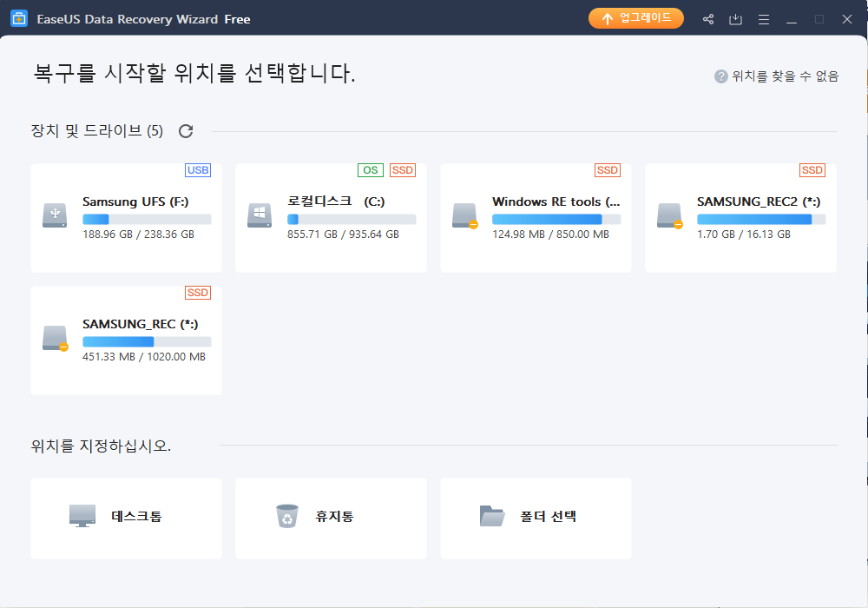Screen dimensions: 868x608
Task: Click the 124.98 MB / 850.00 MB text
Action: click(551, 235)
